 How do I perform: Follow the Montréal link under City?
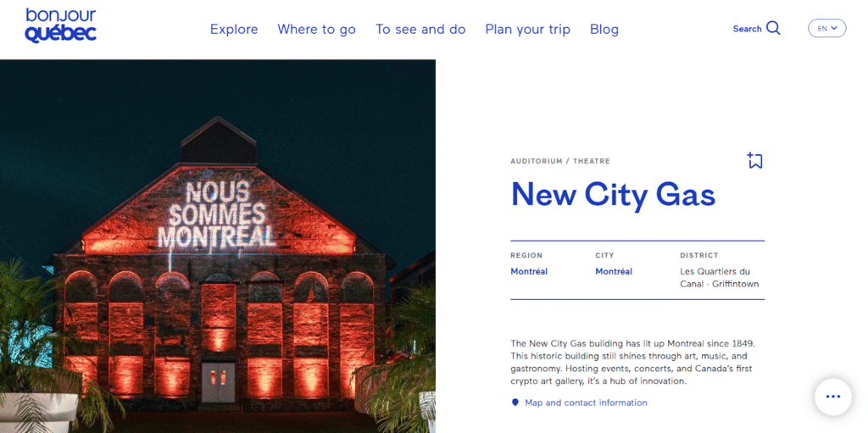click(614, 271)
